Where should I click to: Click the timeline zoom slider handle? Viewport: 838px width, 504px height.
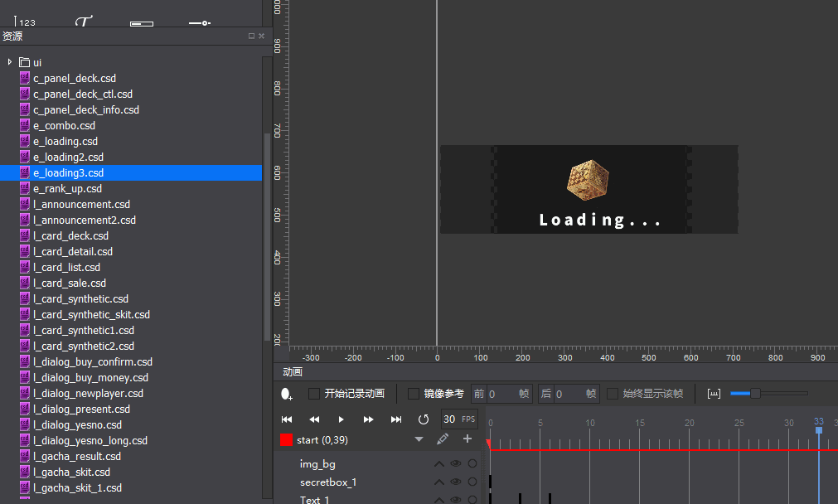click(x=755, y=394)
